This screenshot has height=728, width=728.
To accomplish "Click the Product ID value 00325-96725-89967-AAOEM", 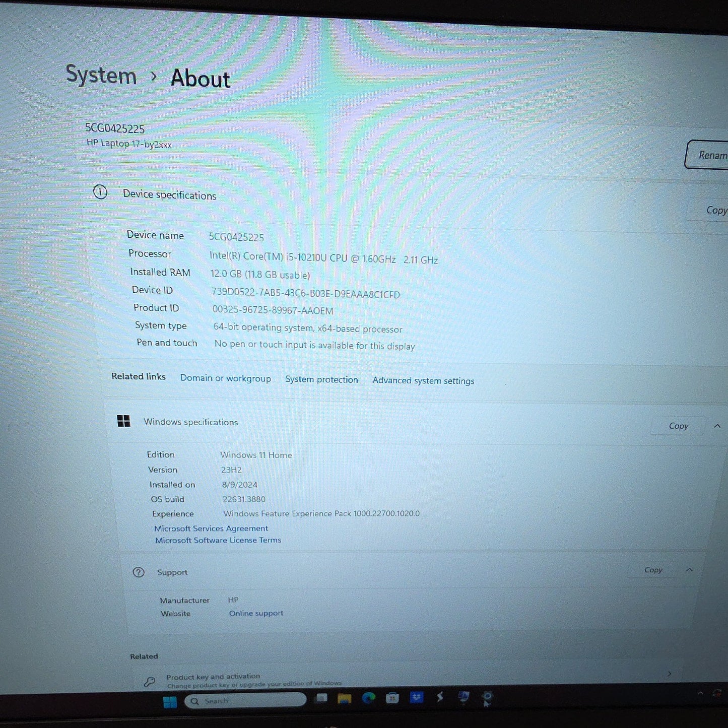I will click(273, 310).
